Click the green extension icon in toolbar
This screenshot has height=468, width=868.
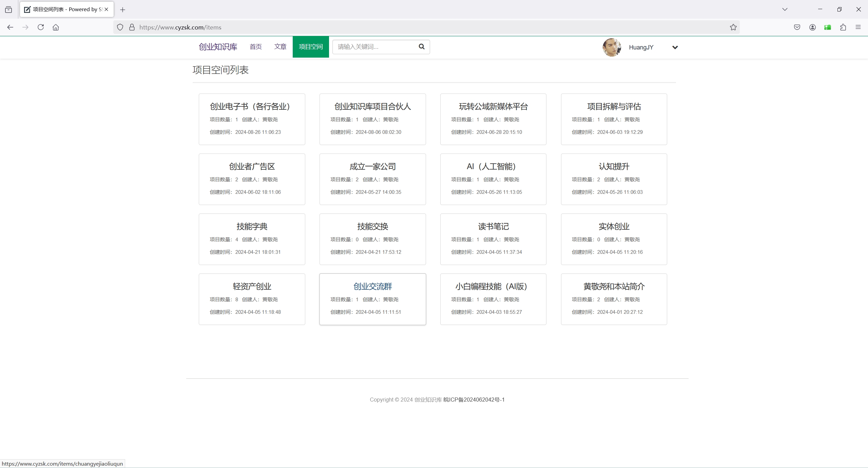[828, 27]
